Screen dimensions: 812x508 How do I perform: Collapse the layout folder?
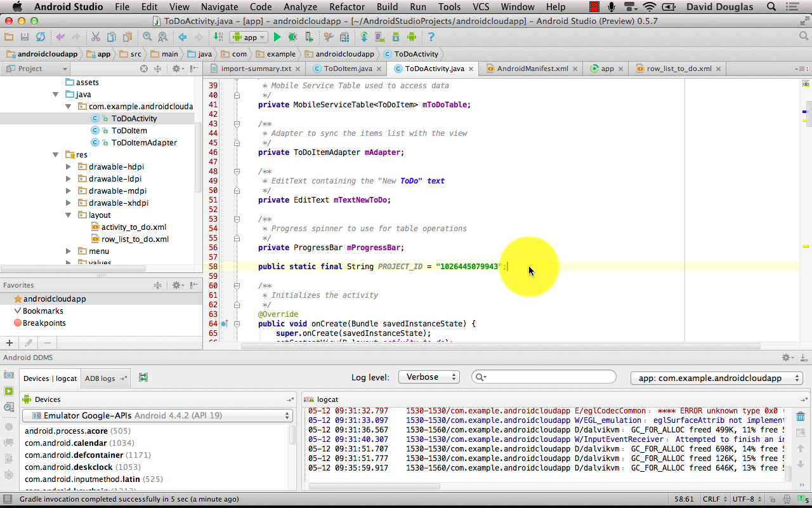[x=69, y=215]
